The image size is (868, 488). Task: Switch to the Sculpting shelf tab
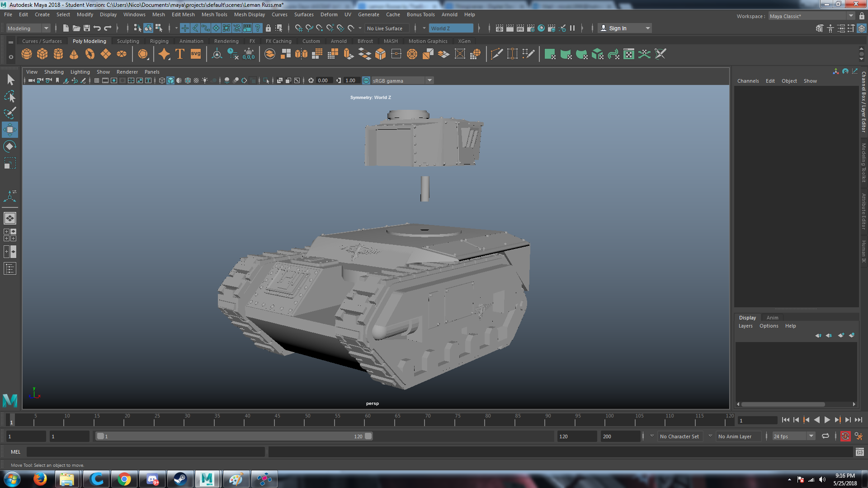point(128,41)
